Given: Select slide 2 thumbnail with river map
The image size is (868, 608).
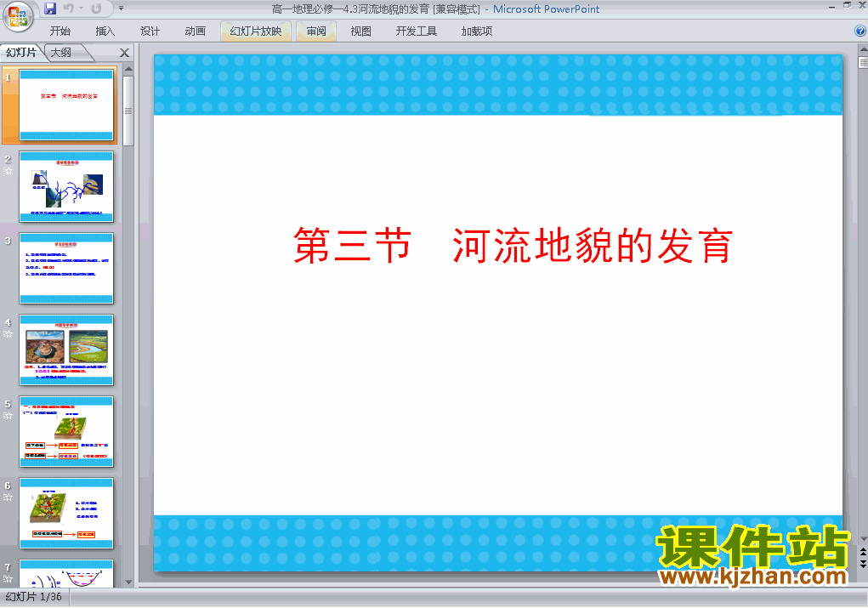Looking at the screenshot, I should click(x=66, y=186).
